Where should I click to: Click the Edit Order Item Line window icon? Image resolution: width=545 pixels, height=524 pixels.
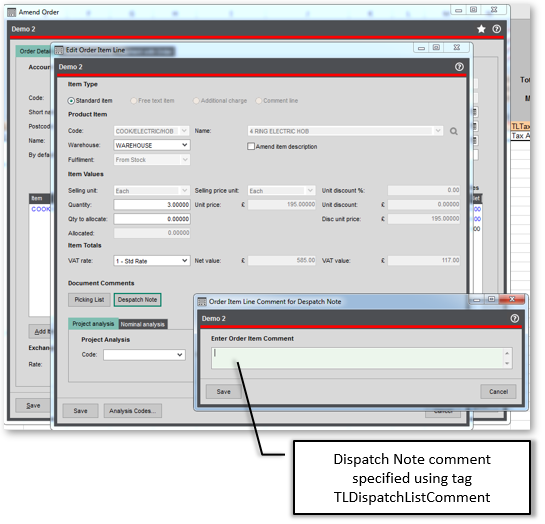59,50
